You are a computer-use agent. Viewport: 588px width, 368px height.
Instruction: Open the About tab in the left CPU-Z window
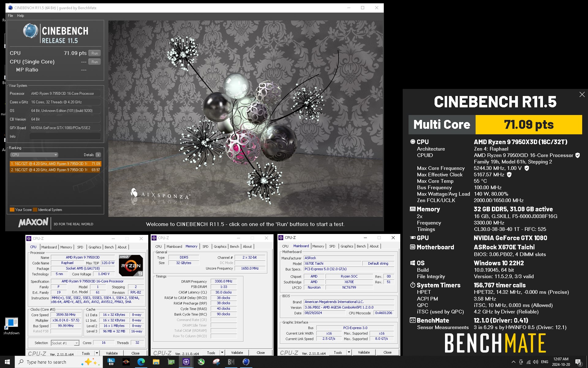click(x=122, y=247)
